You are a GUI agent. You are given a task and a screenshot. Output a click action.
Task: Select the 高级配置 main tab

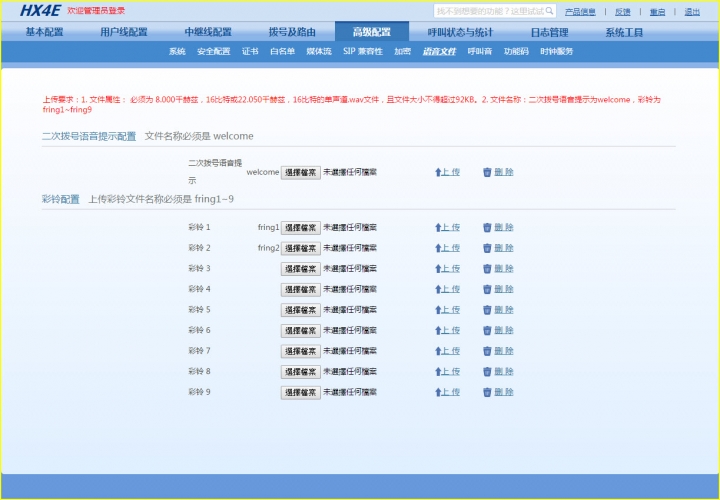[x=371, y=32]
